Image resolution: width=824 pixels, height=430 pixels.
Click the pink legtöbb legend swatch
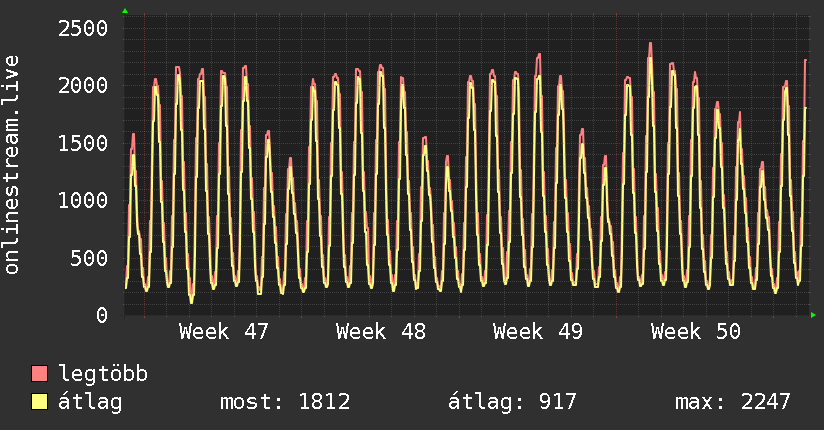(39, 373)
